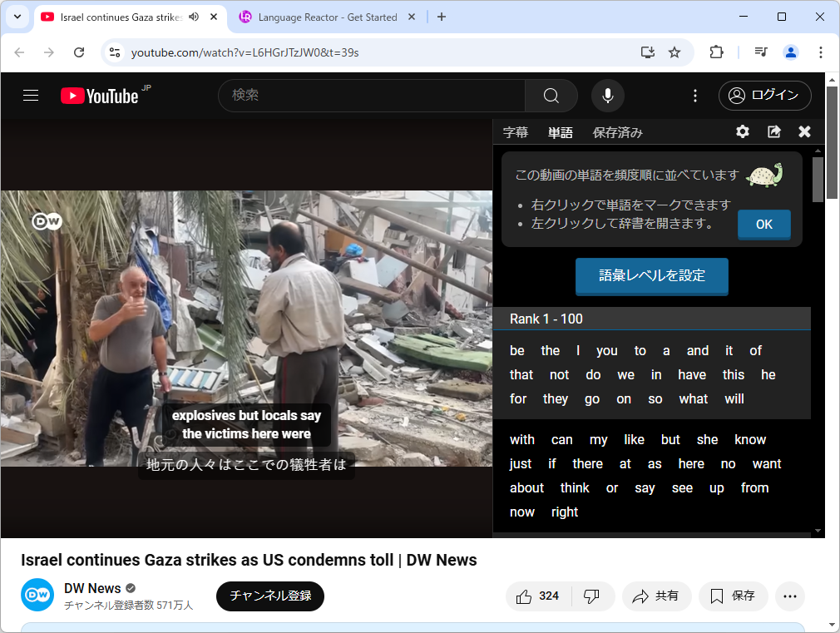
Task: Select the Israel continues Gaza strikes tab
Action: (x=121, y=17)
